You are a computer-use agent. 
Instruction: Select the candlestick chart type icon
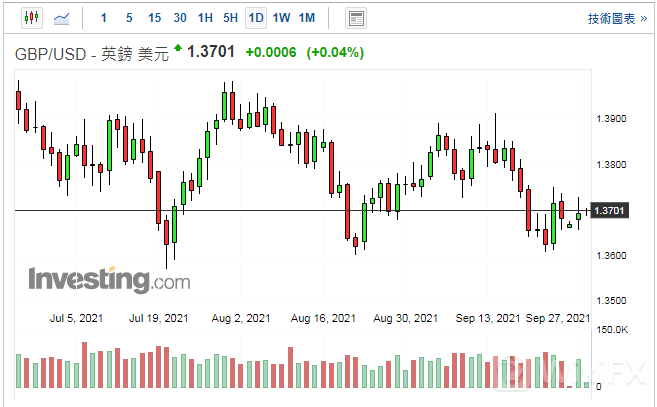30,18
